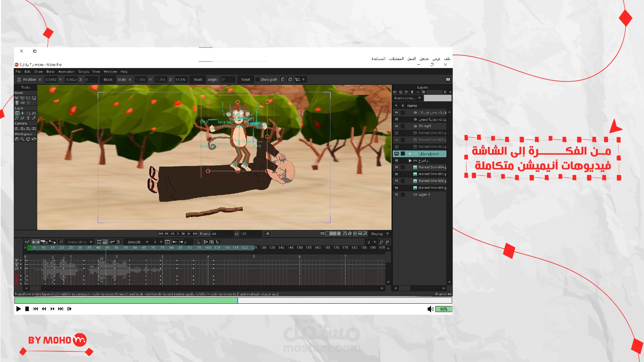Viewport: 644px width, 362px height.
Task: Show the Ruined Stro 002 layer
Action: 396,140
